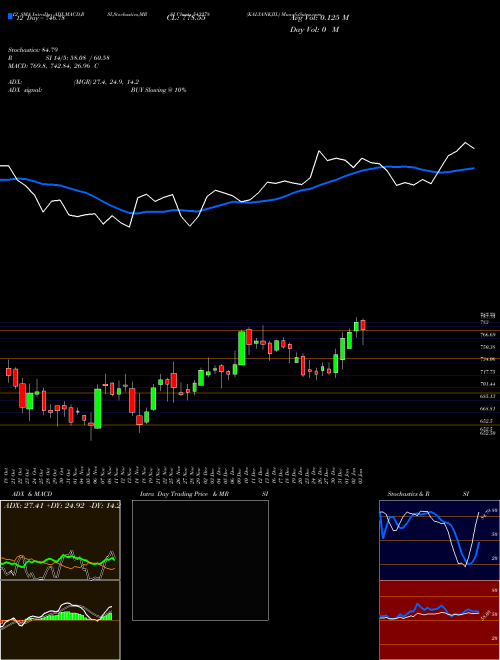Viewport: 500px width, 660px height.
Task: Open the empty intraday trading price panel
Action: [x=200, y=560]
